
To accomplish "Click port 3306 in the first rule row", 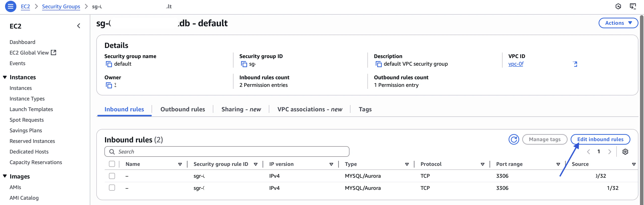I will point(502,176).
